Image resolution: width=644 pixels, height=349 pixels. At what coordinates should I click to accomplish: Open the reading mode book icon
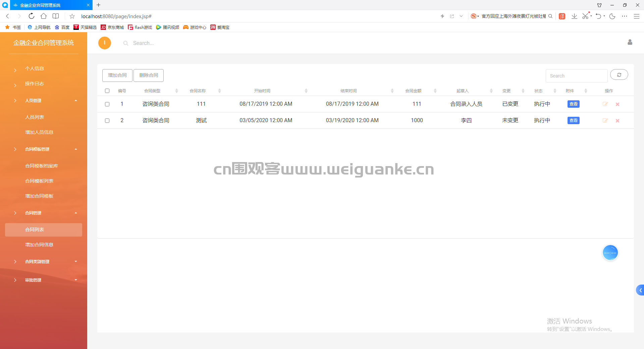click(x=56, y=16)
